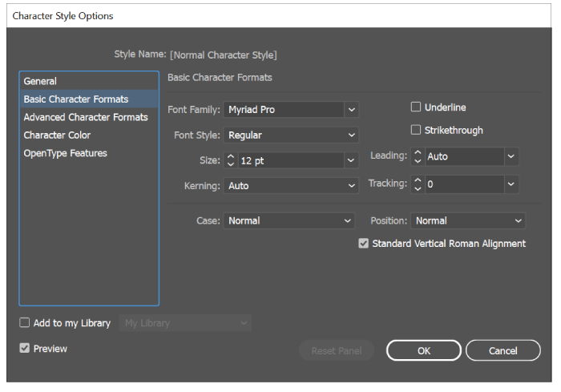Increase Leading with up arrow
Image resolution: width=561 pixels, height=392 pixels.
click(418, 152)
